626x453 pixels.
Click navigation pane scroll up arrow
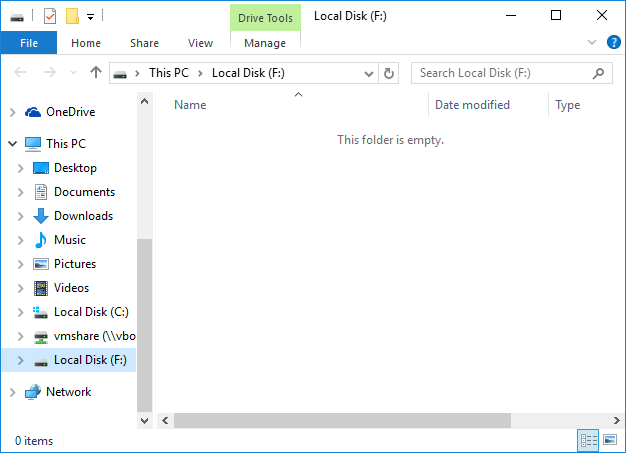tap(145, 101)
